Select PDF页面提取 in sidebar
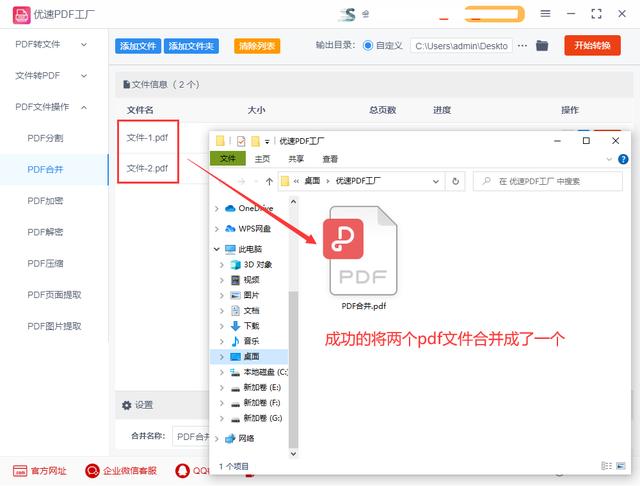Viewport: 640px width, 486px height. [x=54, y=295]
